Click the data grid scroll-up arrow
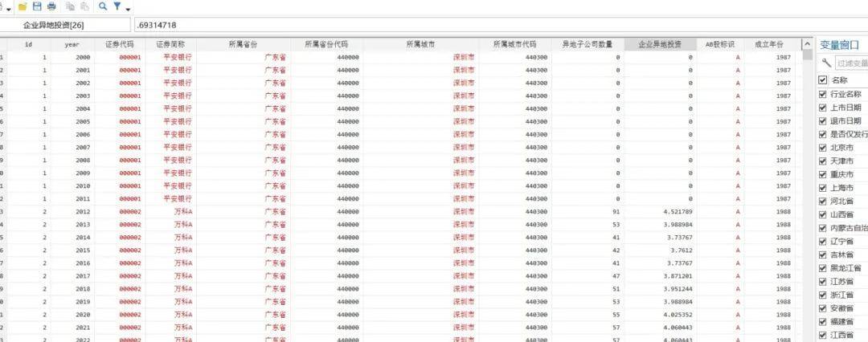 (x=807, y=44)
